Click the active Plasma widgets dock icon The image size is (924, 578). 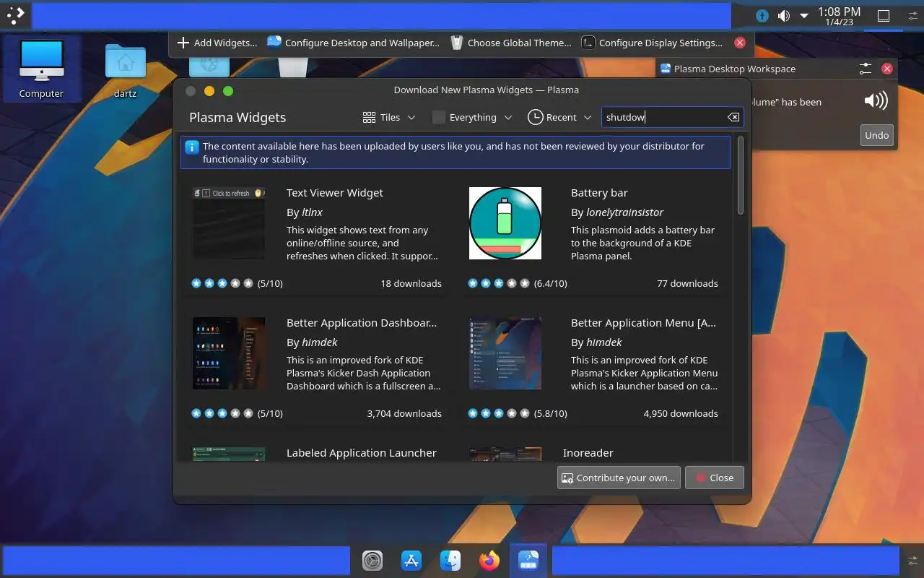[x=528, y=561]
